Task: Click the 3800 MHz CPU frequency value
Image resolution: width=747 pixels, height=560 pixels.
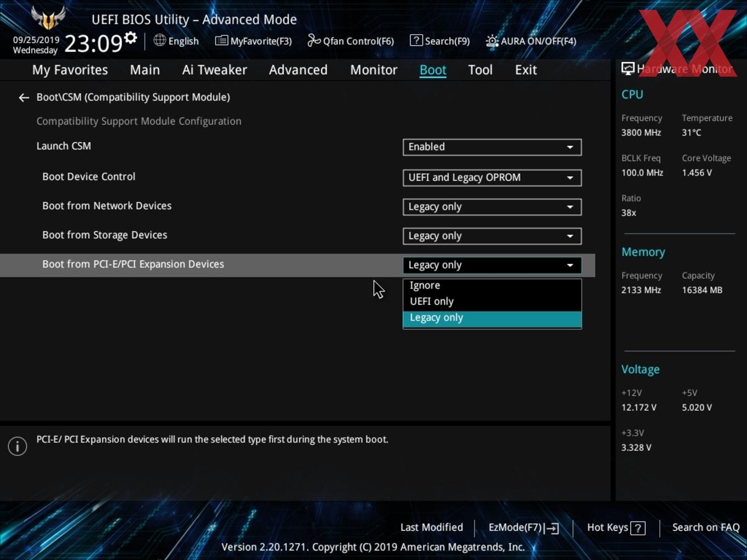Action: 641,133
